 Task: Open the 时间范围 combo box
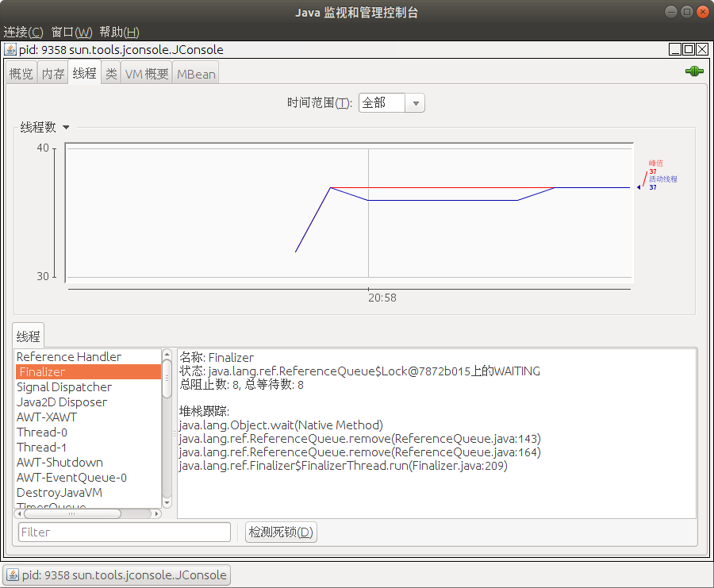tap(392, 103)
